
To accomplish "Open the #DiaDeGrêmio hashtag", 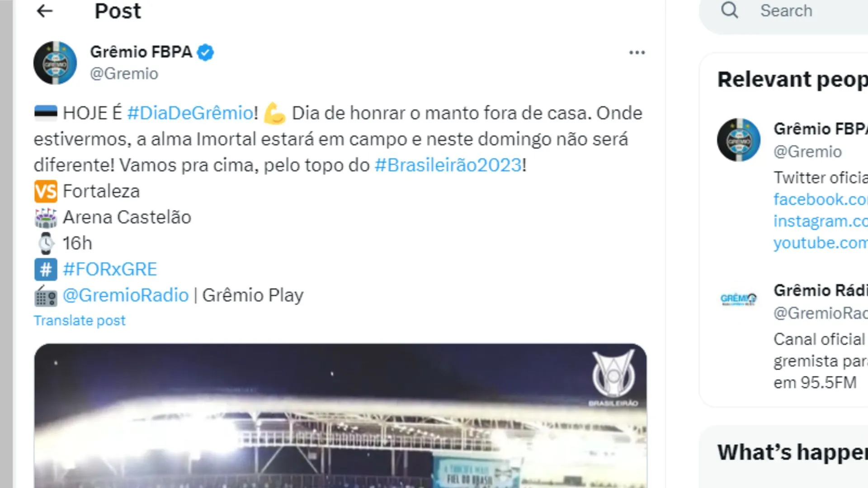I will (x=190, y=113).
